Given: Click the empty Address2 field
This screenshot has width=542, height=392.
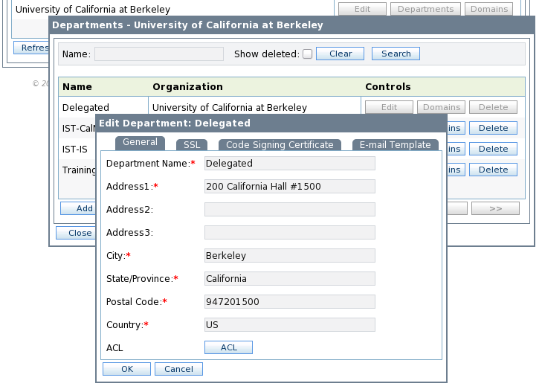Looking at the screenshot, I should tap(290, 210).
